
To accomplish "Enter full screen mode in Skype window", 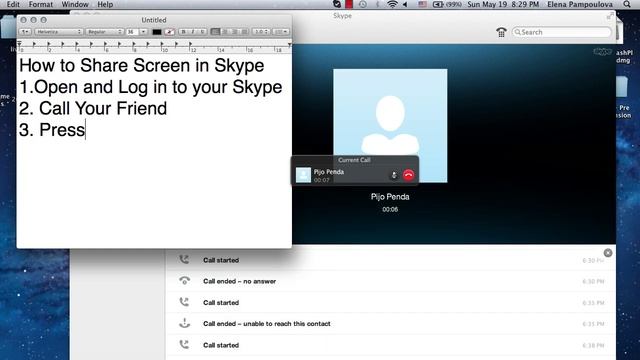I will point(609,16).
